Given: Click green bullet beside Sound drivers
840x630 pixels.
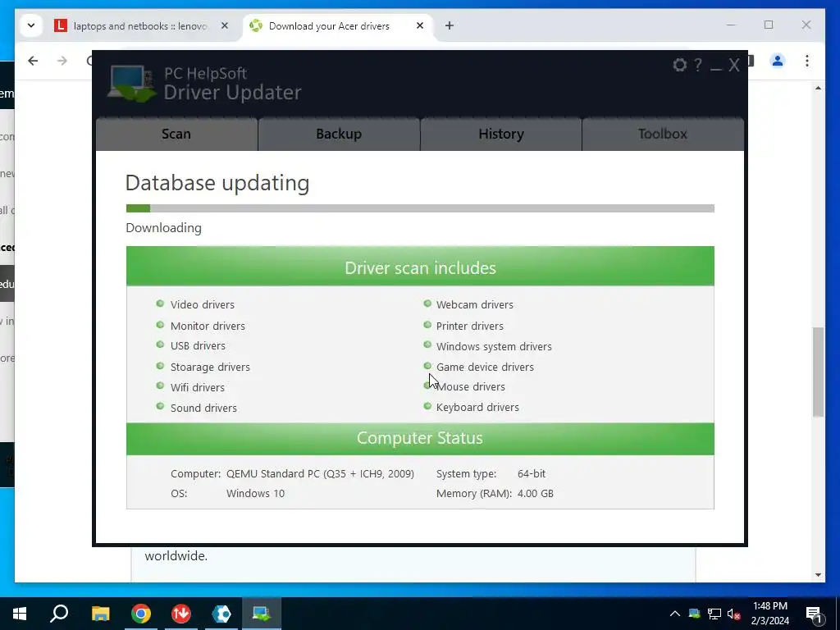Looking at the screenshot, I should point(160,406).
